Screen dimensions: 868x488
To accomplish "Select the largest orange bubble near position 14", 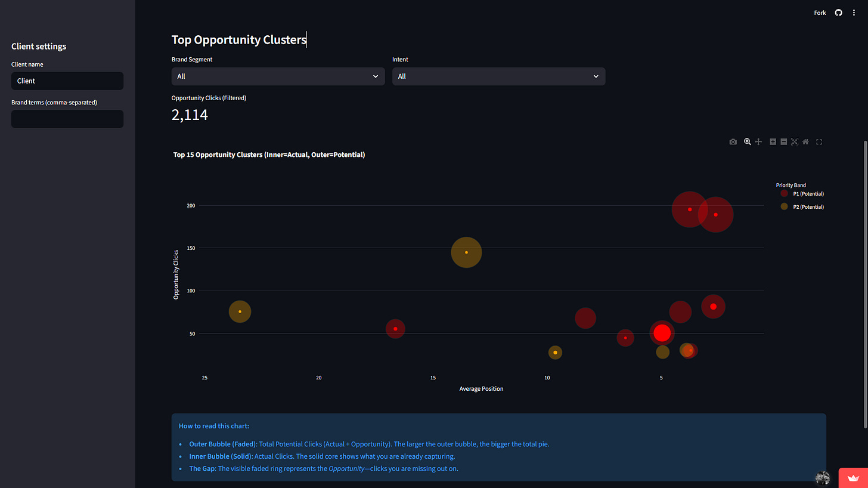I will pos(466,252).
